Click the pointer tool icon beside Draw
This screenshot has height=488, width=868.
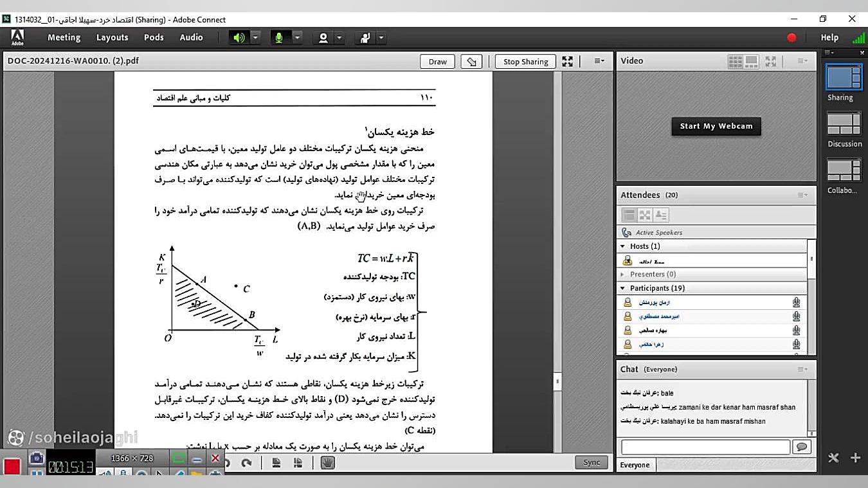point(472,62)
